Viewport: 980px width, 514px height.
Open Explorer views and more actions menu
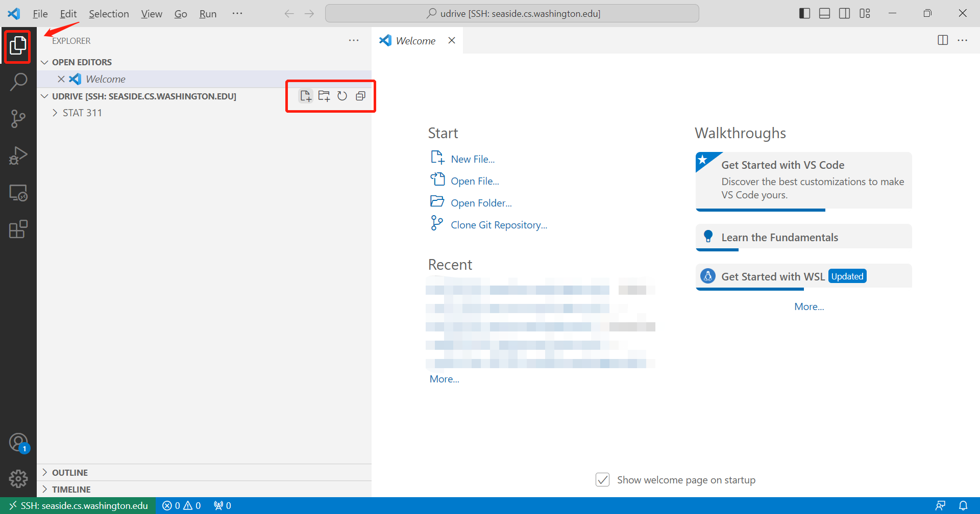coord(354,40)
